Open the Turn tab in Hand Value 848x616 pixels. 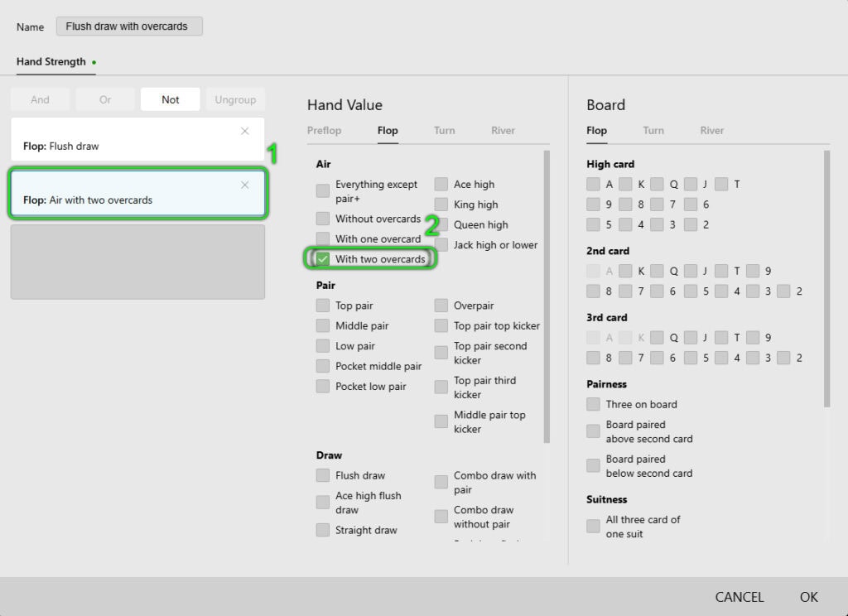pyautogui.click(x=444, y=131)
